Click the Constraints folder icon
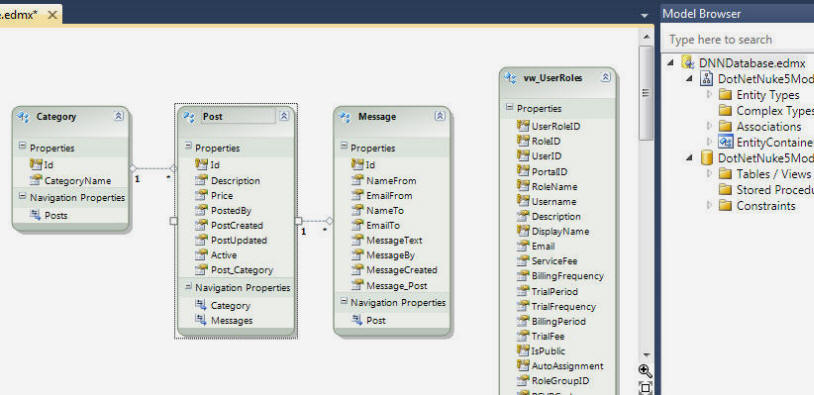Viewport: 814px width, 395px height. tap(725, 206)
